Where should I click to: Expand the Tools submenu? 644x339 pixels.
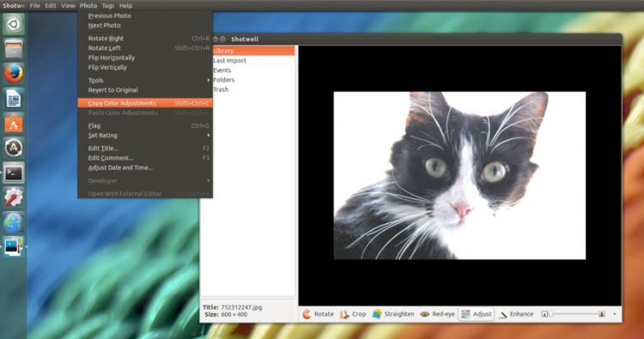pos(145,81)
